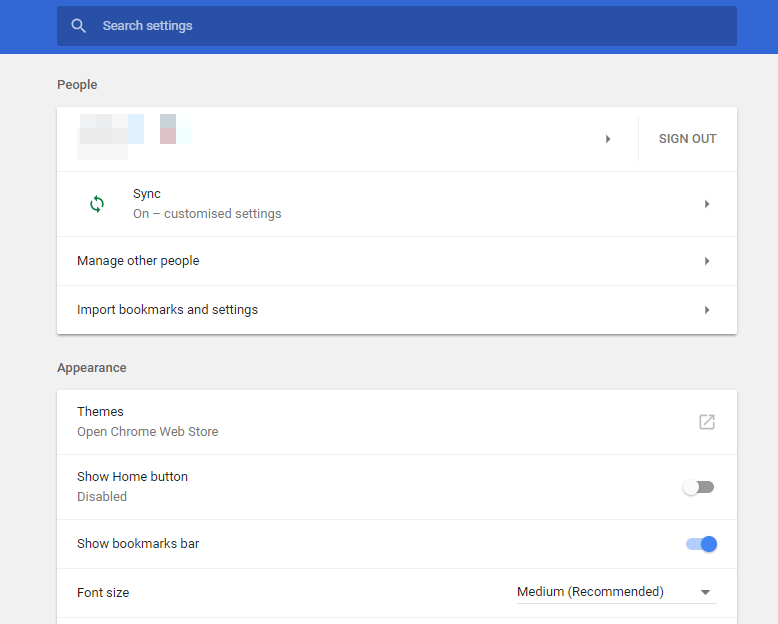Open the Chrome Web Store external link icon

click(707, 422)
